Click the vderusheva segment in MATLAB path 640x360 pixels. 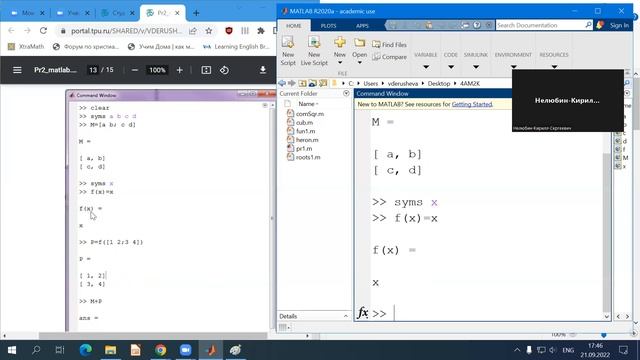(x=402, y=83)
